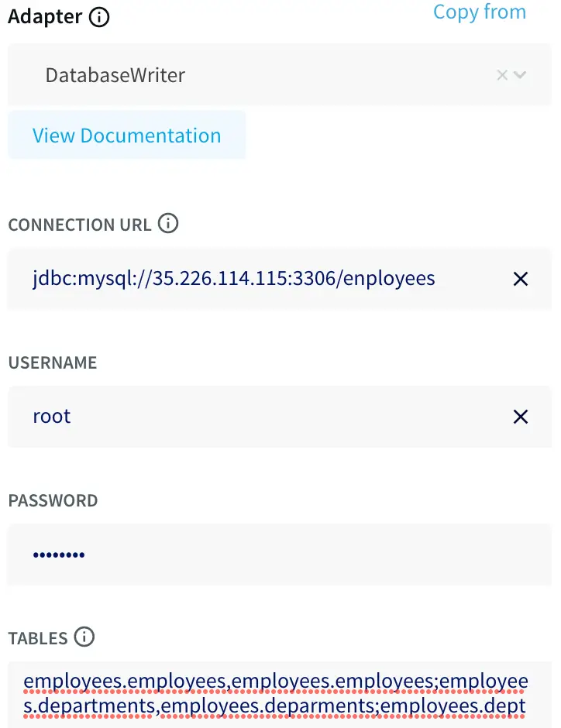This screenshot has width=561, height=728.
Task: Open View Documentation
Action: coord(126,136)
